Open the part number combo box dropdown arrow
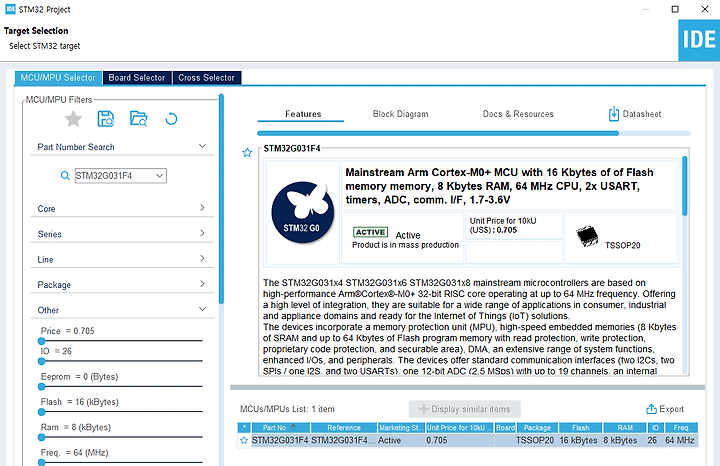The image size is (720, 466). pyautogui.click(x=159, y=175)
